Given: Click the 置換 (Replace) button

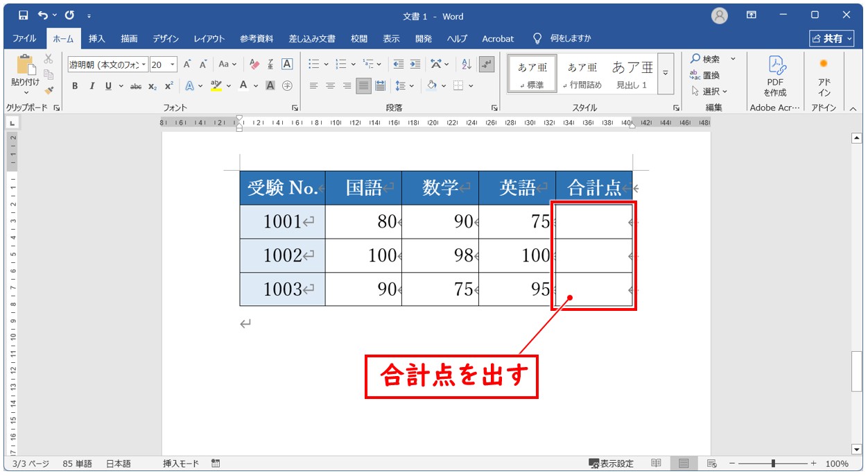Looking at the screenshot, I should click(705, 75).
